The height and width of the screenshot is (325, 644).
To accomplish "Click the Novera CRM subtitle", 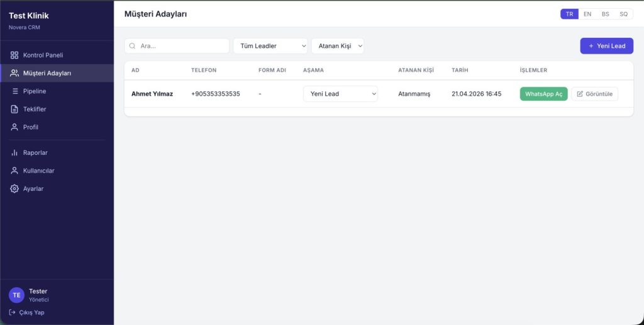I will tap(25, 28).
